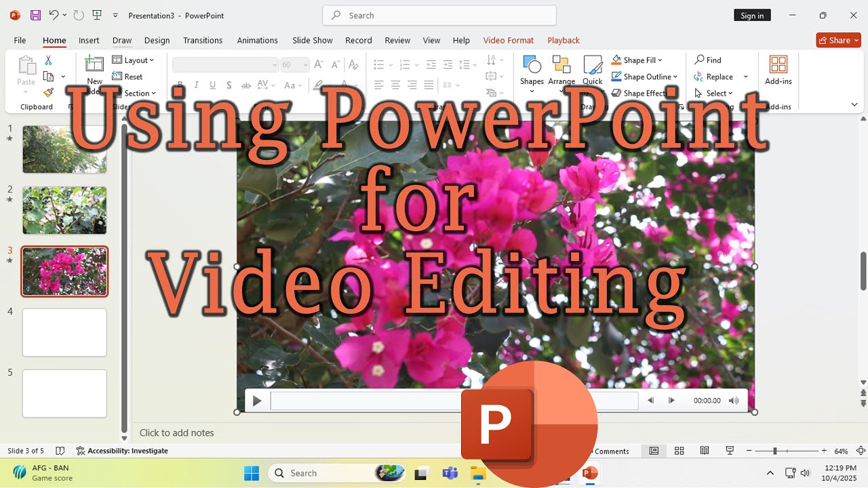Decrease font size with the smaller A icon

pyautogui.click(x=335, y=64)
